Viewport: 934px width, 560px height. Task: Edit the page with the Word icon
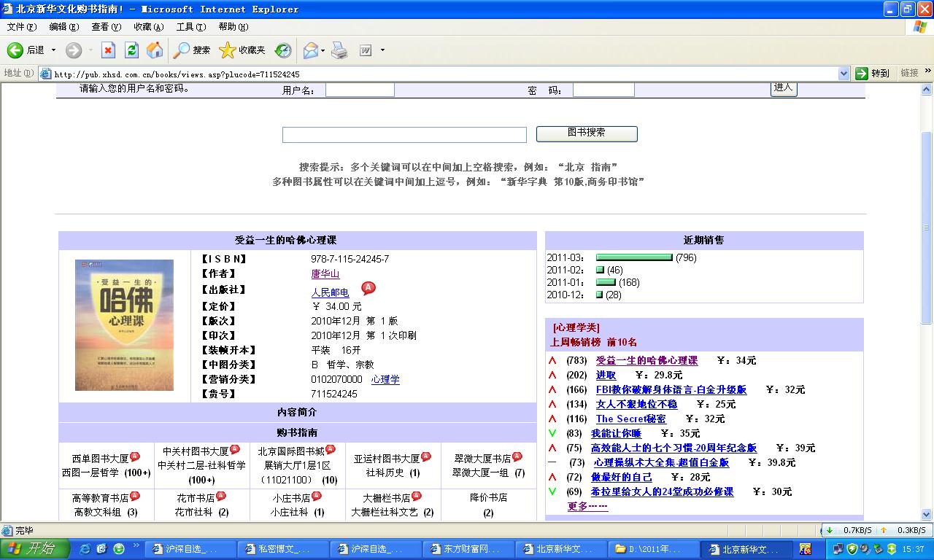(366, 50)
